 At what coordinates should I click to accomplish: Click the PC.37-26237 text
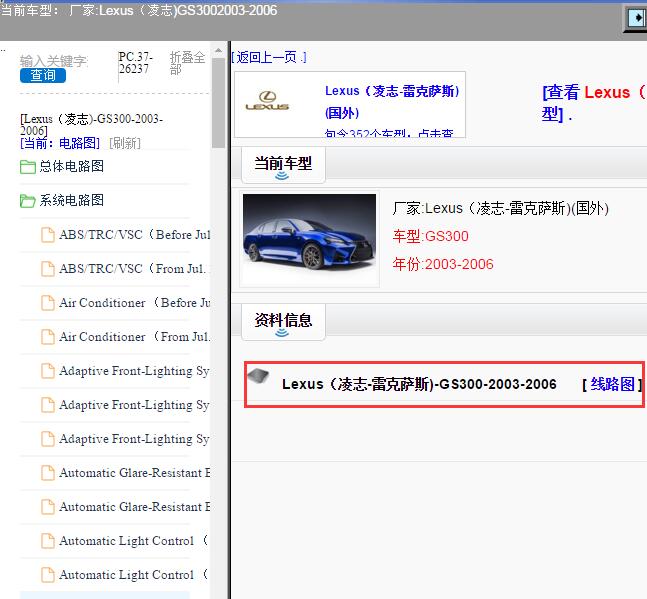coord(136,63)
